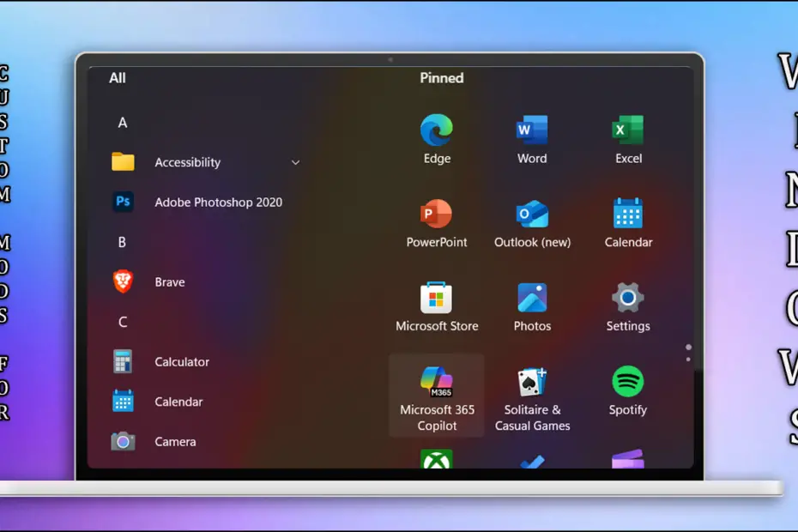Launch Solitaire & Casual Games

[x=532, y=398]
